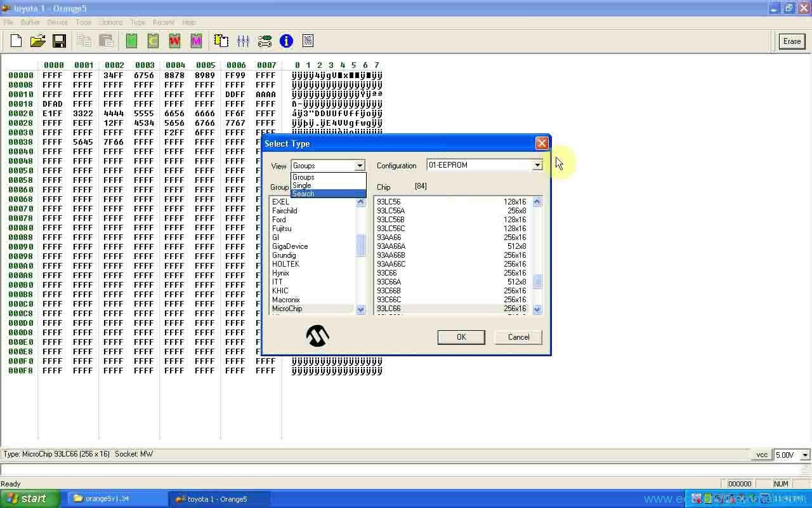Choose Single in the View list
This screenshot has height=508, width=812.
click(x=328, y=185)
